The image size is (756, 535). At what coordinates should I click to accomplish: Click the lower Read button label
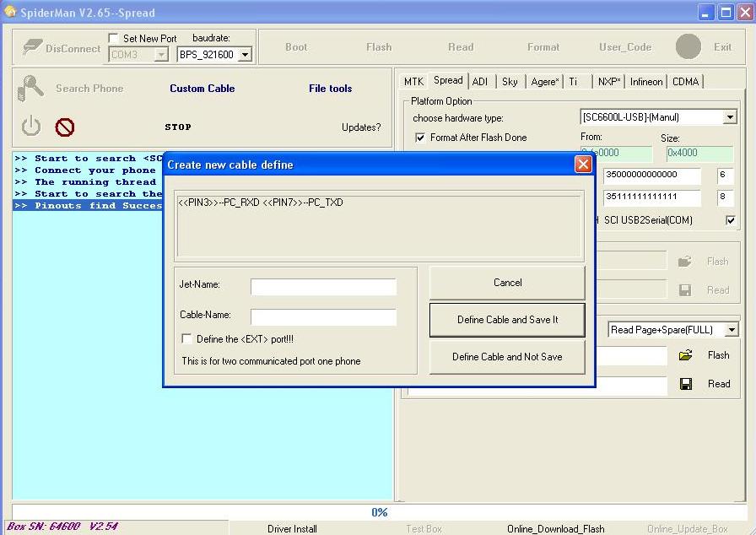719,384
